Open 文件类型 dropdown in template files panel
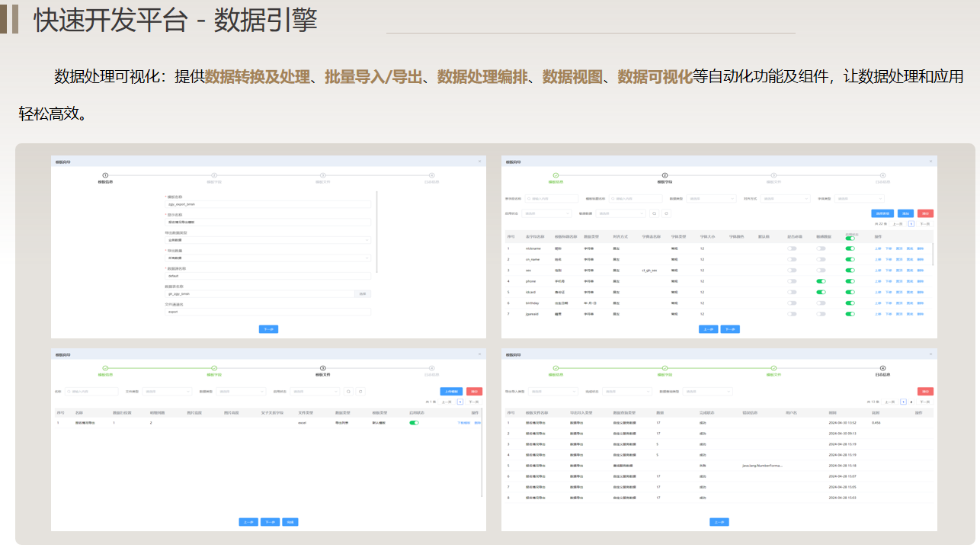980x551 pixels. tap(167, 391)
